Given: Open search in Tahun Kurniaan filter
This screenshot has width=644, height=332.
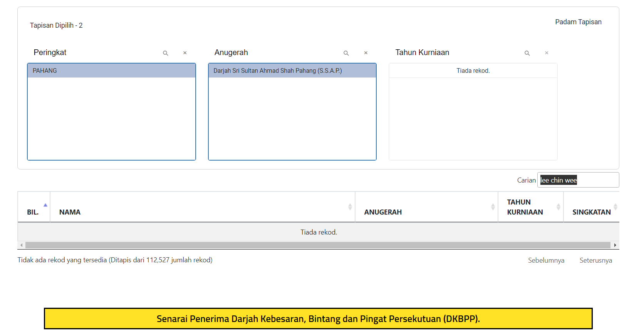Looking at the screenshot, I should pyautogui.click(x=527, y=53).
